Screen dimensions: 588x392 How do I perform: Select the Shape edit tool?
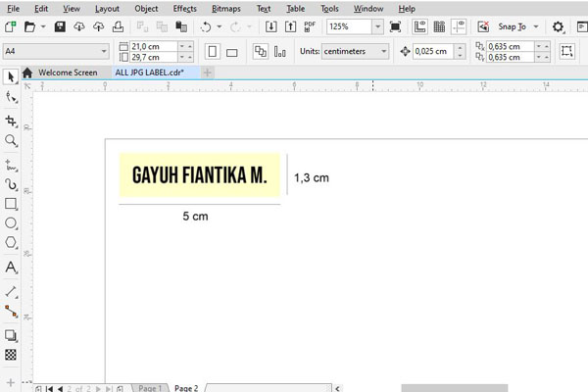[11, 97]
